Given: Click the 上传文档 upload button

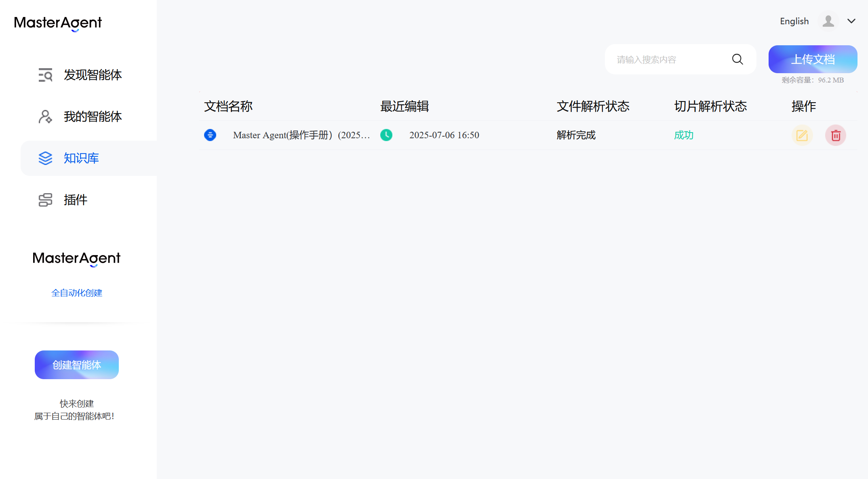Looking at the screenshot, I should click(813, 59).
